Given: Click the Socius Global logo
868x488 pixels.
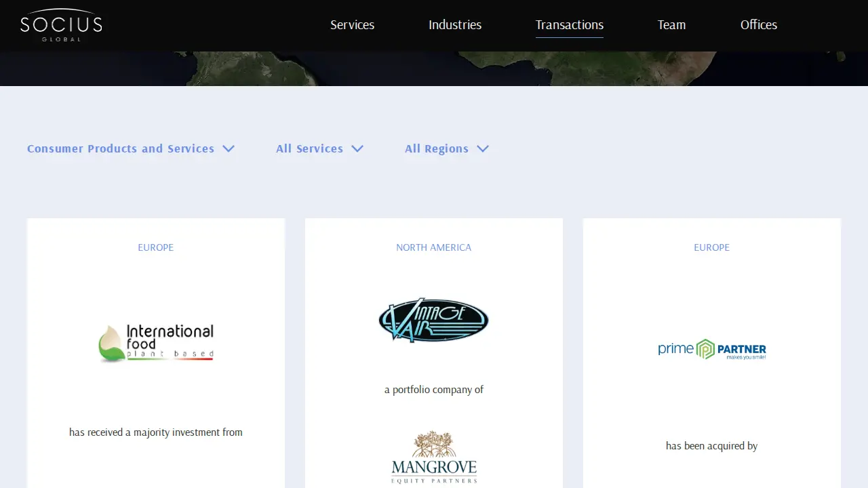Looking at the screenshot, I should click(x=61, y=25).
